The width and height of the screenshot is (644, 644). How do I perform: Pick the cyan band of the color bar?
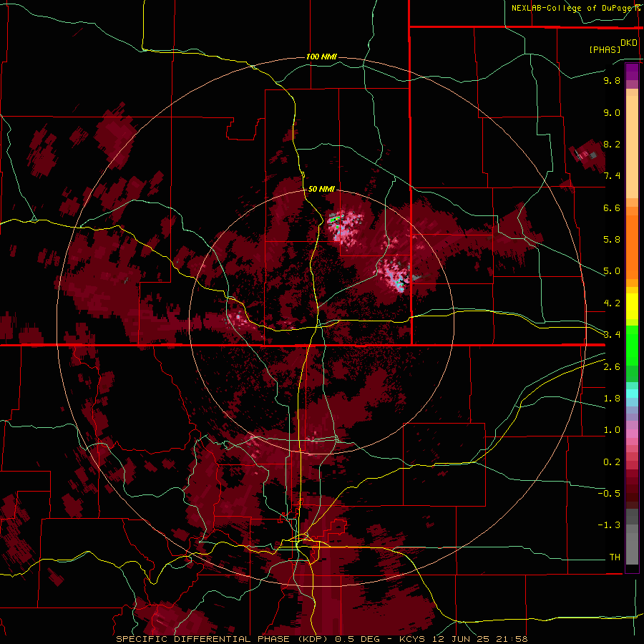click(x=632, y=394)
